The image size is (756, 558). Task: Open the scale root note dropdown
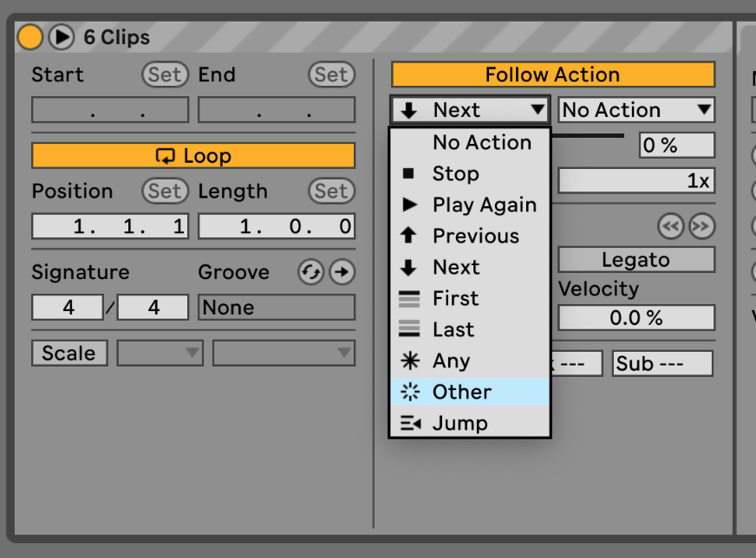tap(160, 354)
